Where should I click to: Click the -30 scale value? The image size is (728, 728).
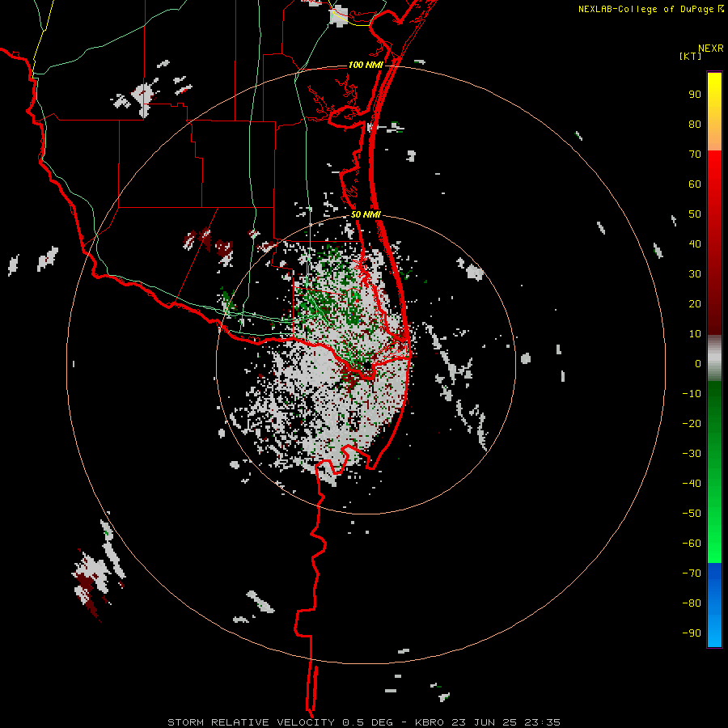692,454
